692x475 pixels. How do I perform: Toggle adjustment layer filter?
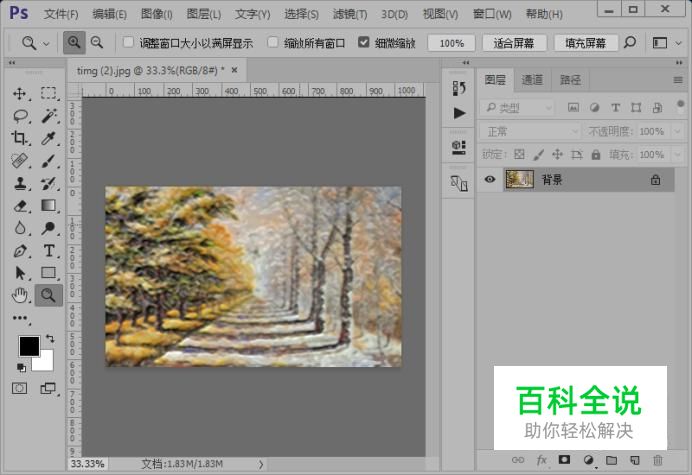point(594,107)
